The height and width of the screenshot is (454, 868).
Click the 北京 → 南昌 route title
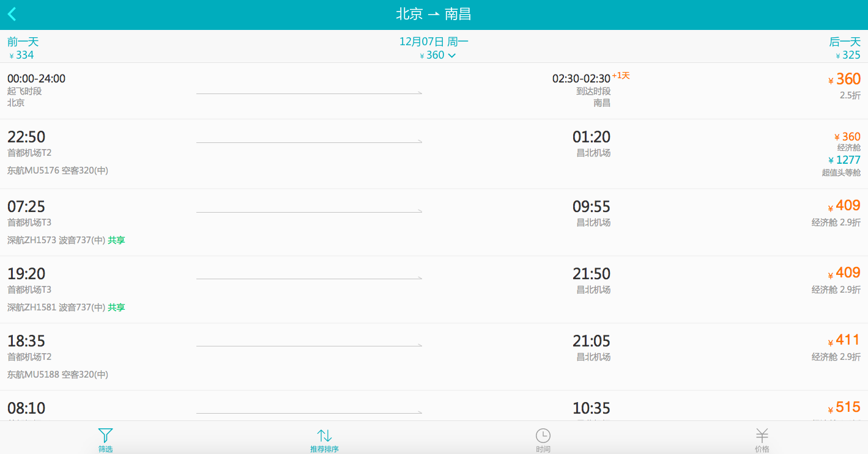tap(434, 14)
